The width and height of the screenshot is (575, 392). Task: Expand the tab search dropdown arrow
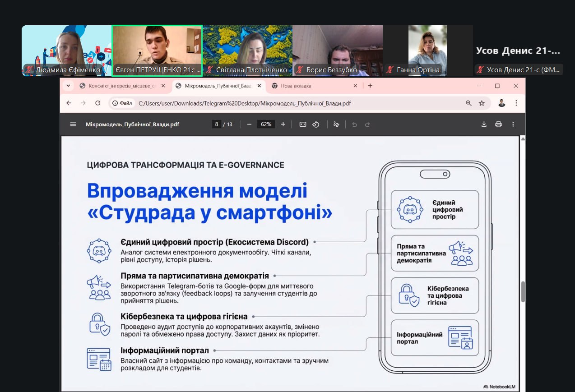click(68, 86)
